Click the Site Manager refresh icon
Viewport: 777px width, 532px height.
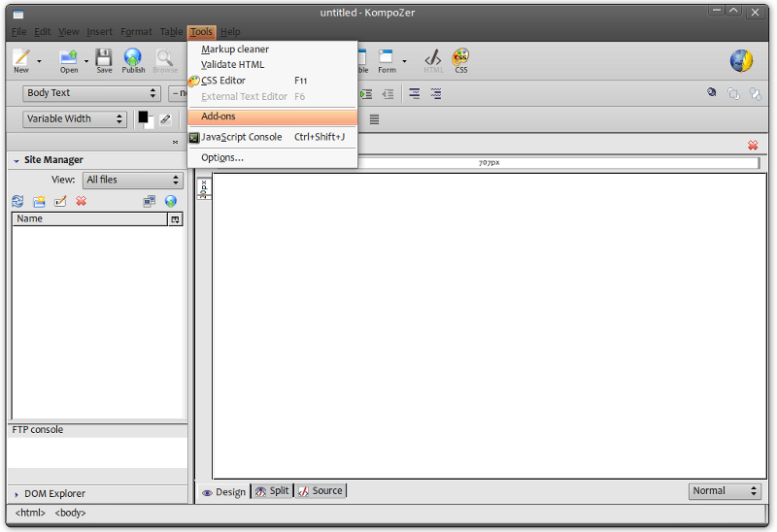pos(17,201)
